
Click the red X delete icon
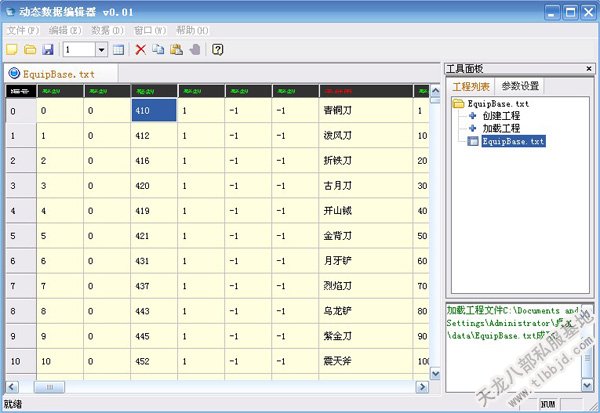pos(140,49)
